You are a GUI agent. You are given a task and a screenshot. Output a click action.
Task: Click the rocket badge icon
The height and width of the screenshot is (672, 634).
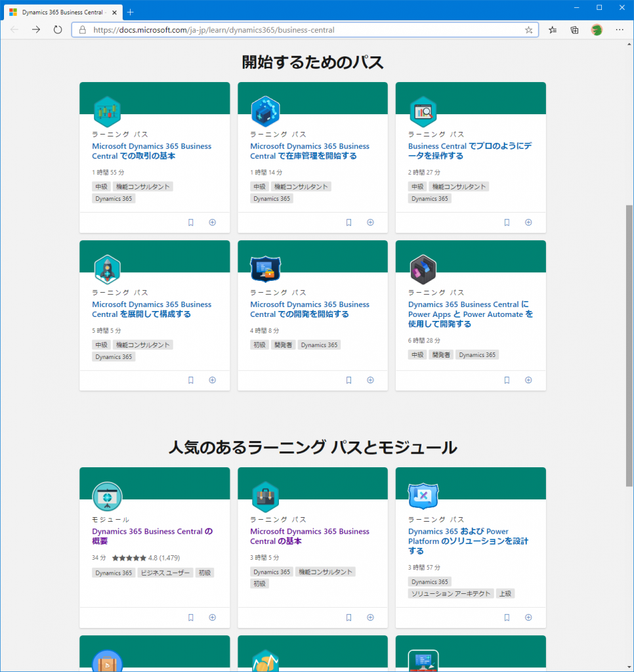click(x=107, y=270)
